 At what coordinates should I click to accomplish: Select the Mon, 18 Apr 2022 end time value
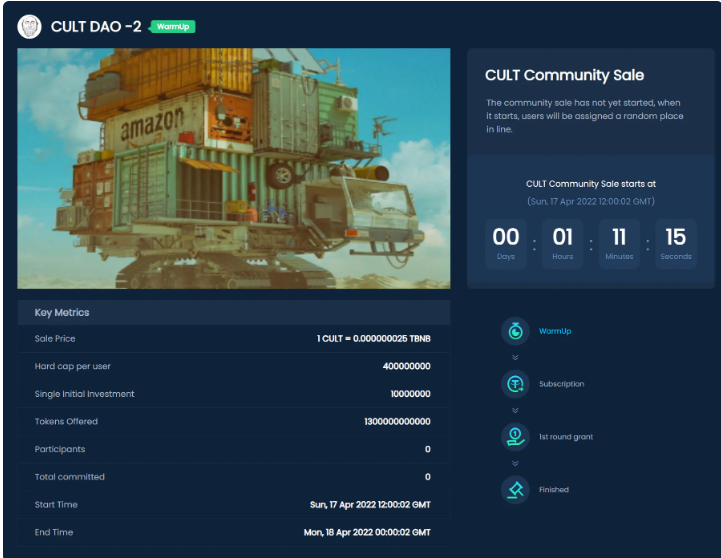pos(367,532)
